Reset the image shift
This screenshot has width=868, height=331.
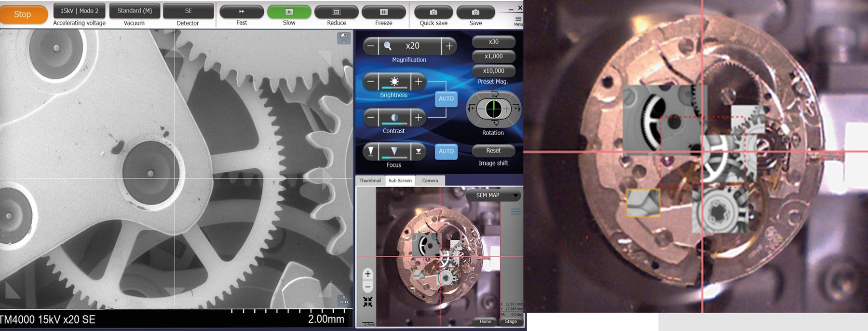click(493, 151)
